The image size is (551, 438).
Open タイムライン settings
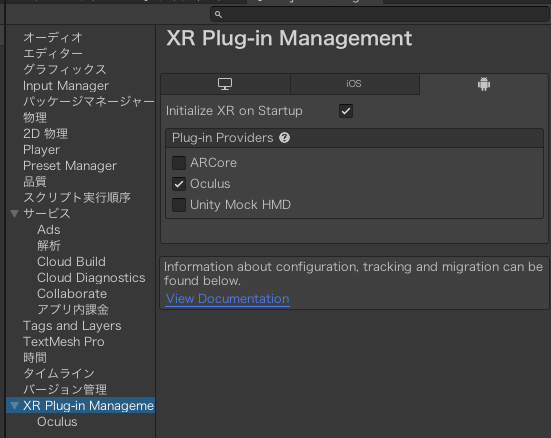pyautogui.click(x=59, y=374)
